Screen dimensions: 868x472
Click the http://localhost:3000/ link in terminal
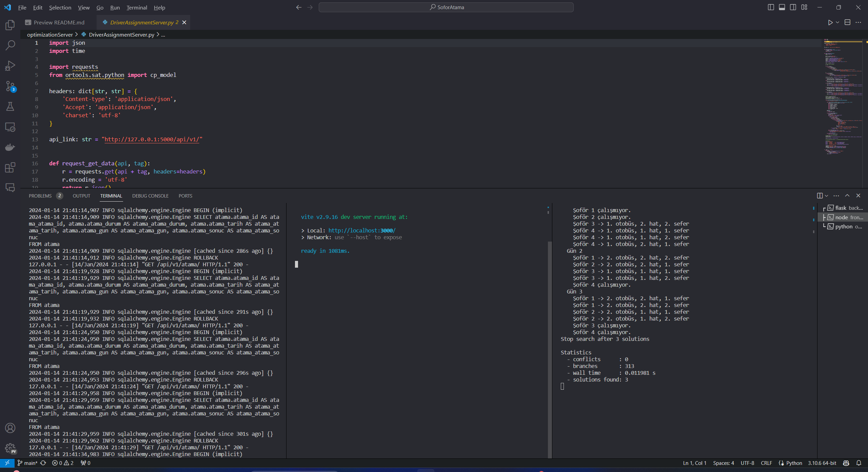[362, 230]
